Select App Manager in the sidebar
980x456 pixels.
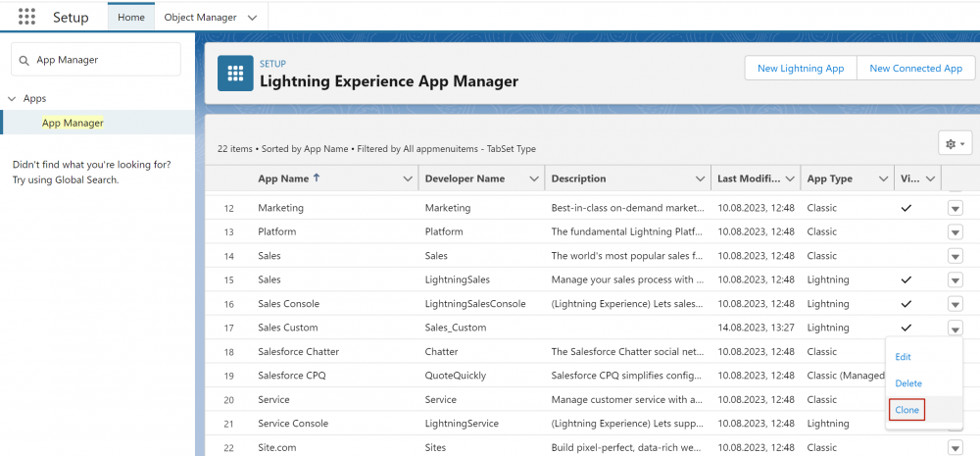point(73,123)
